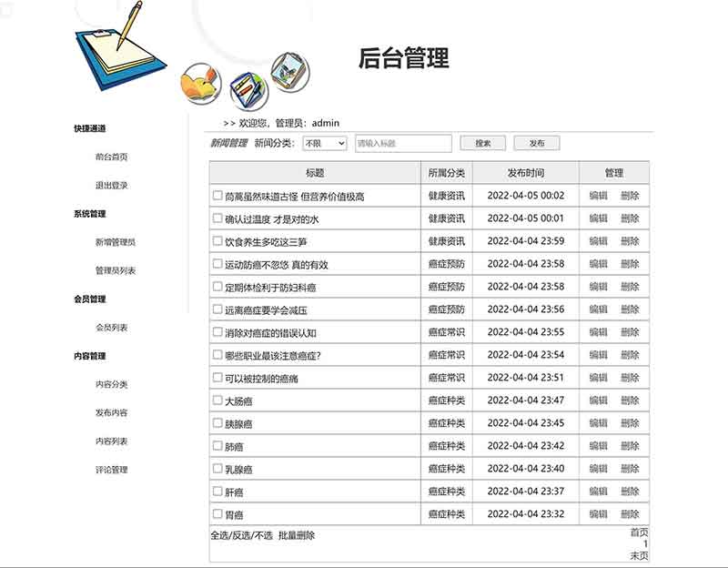Image resolution: width=728 pixels, height=568 pixels.
Task: Open 管理员列表 in the sidebar
Action: point(116,270)
